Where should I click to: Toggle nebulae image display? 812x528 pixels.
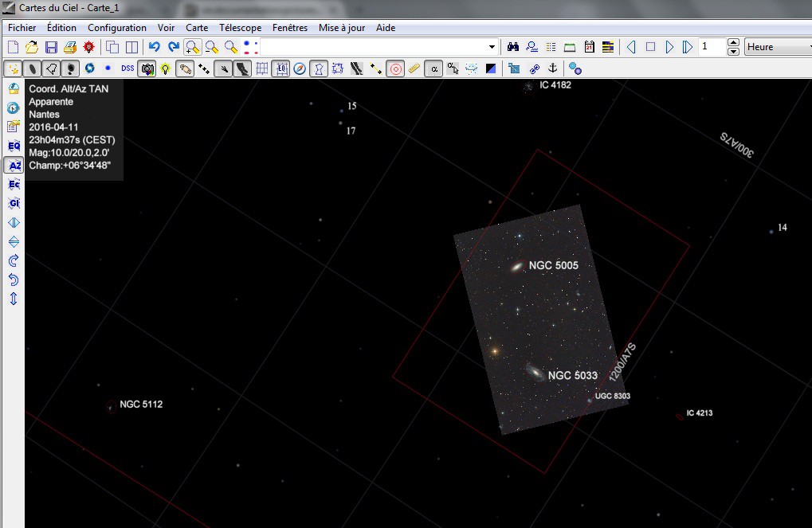click(70, 68)
